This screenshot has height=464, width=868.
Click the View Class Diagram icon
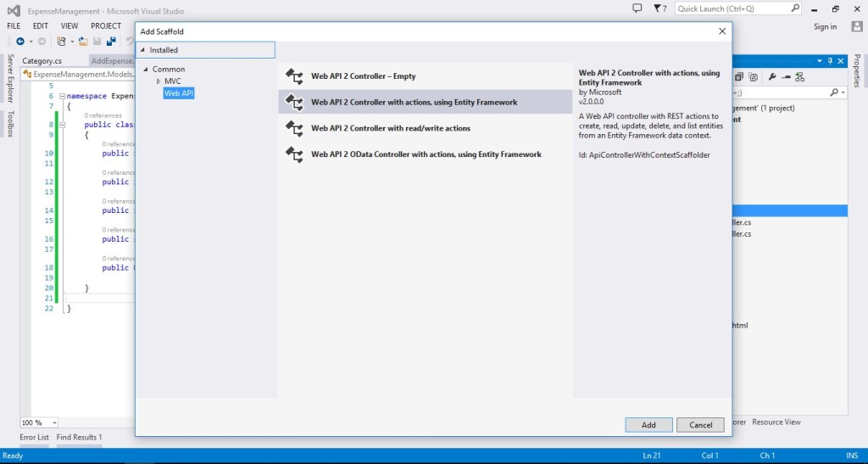coord(799,77)
